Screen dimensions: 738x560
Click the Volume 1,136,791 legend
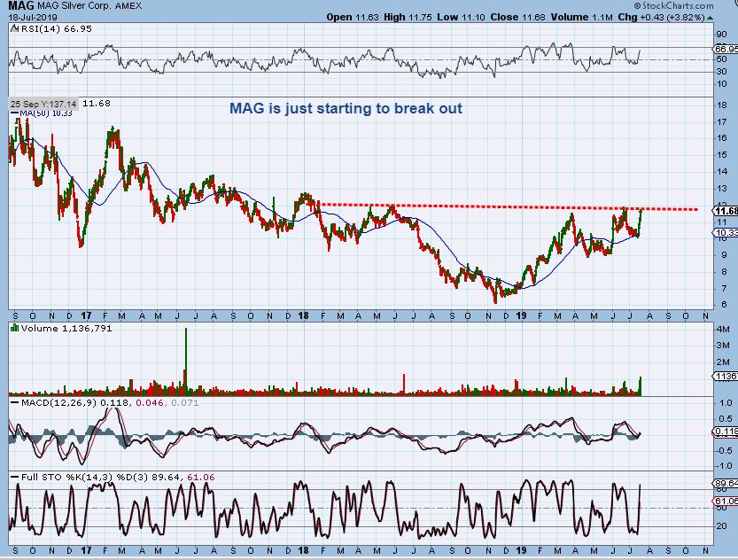(x=66, y=328)
